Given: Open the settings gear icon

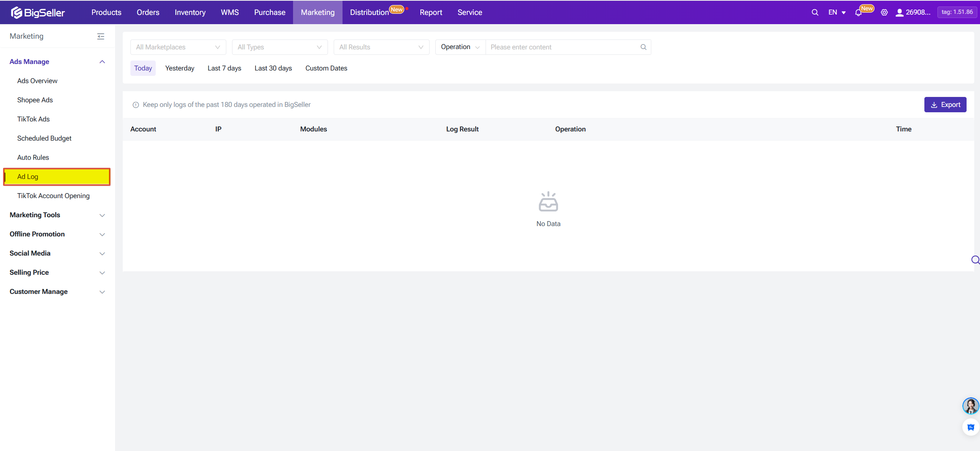Looking at the screenshot, I should (x=884, y=12).
